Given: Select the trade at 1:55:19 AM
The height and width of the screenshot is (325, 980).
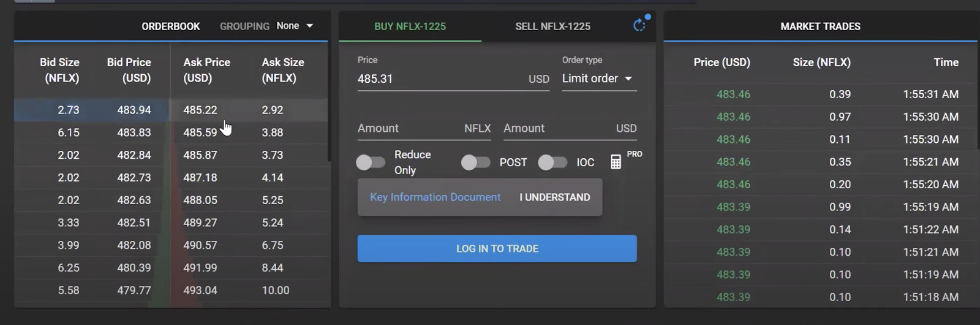Looking at the screenshot, I should [821, 207].
